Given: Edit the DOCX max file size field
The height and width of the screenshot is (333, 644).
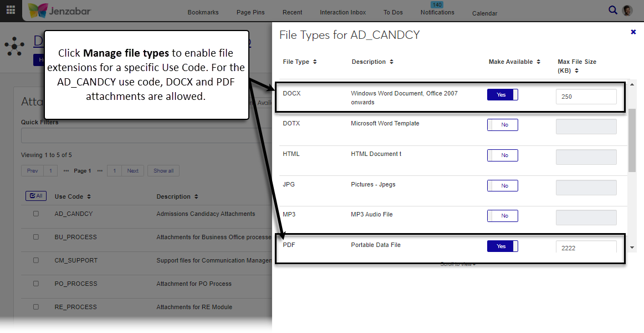Looking at the screenshot, I should [x=586, y=97].
